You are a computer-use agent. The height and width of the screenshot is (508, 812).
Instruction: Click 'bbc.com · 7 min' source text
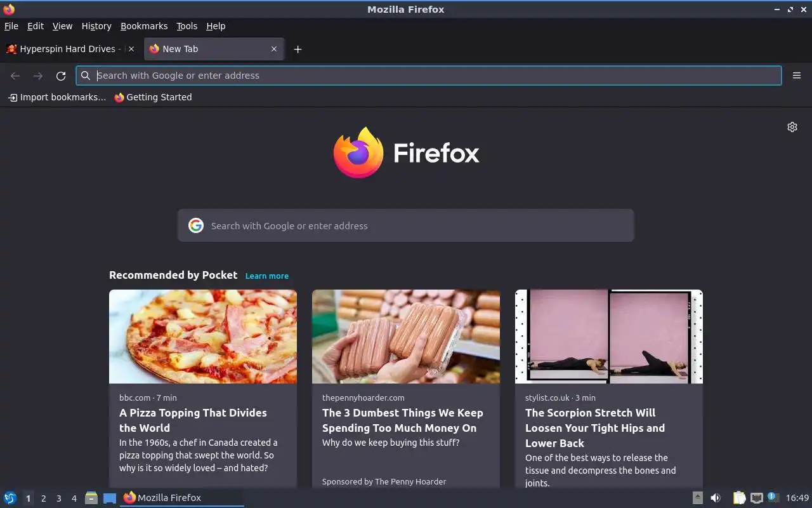(x=148, y=398)
